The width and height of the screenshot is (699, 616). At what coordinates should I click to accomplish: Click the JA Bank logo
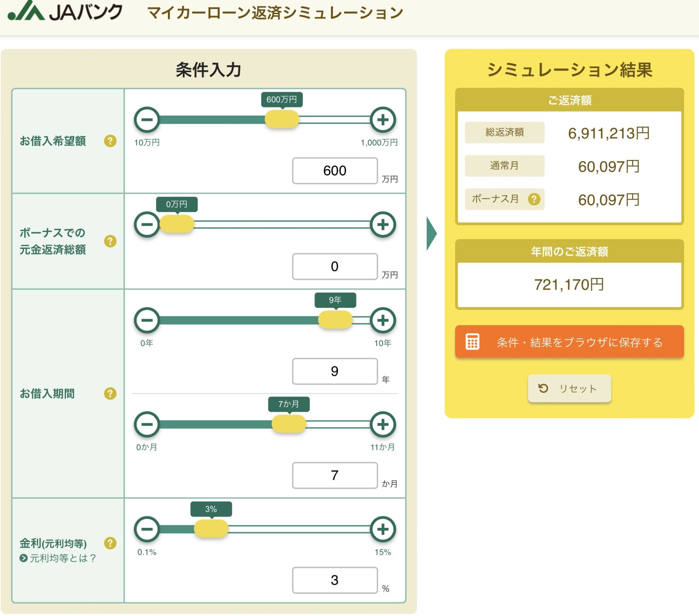[65, 11]
